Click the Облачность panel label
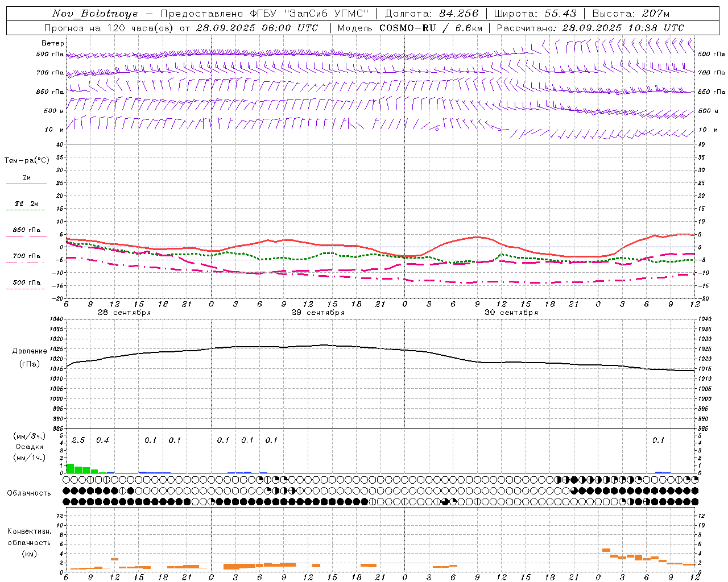The width and height of the screenshot is (728, 582). (29, 493)
